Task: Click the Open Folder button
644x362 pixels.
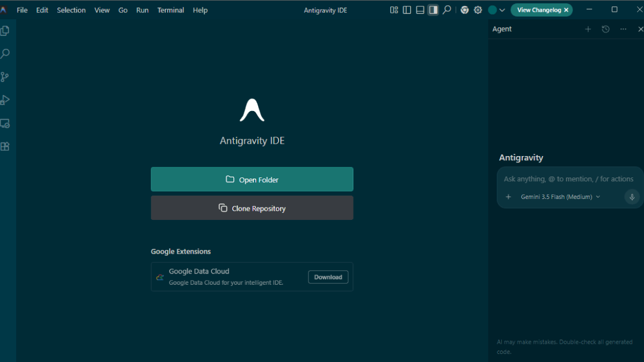Action: [252, 180]
